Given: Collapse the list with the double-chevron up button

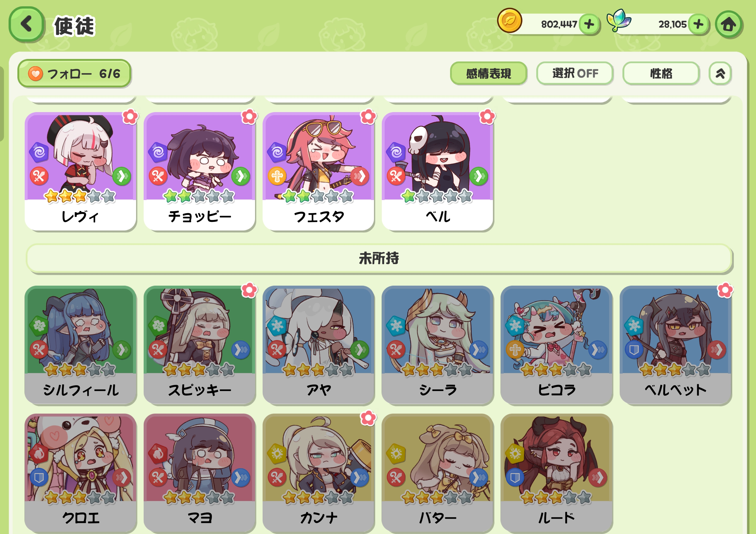Looking at the screenshot, I should click(720, 73).
